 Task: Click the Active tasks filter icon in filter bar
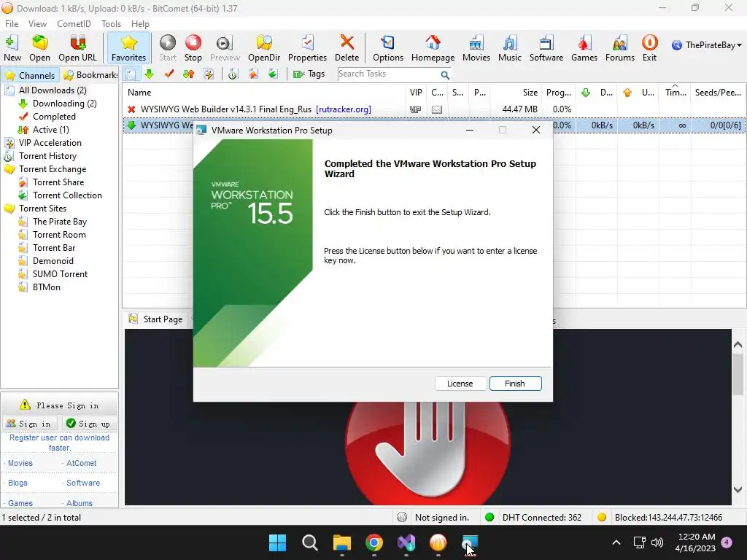[189, 74]
